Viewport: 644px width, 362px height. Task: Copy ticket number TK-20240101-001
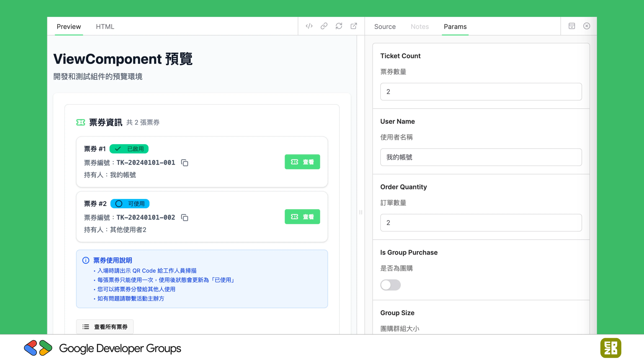pyautogui.click(x=185, y=163)
